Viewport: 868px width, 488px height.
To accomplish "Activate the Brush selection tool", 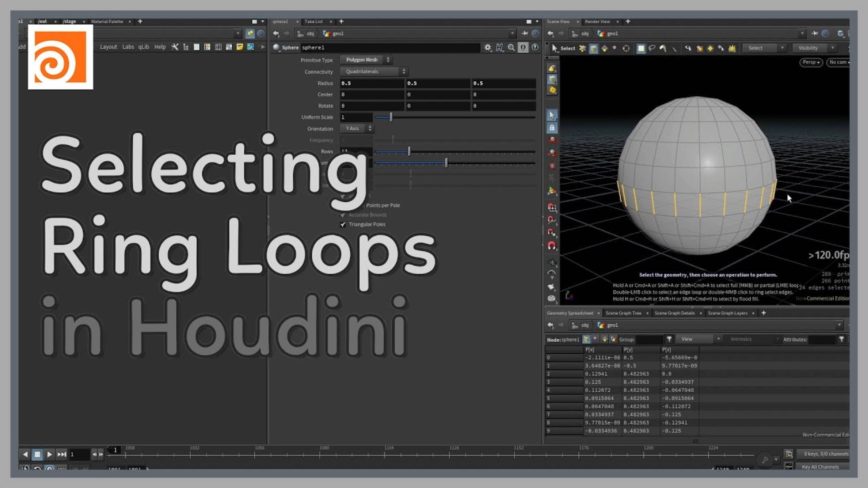I will pos(663,48).
